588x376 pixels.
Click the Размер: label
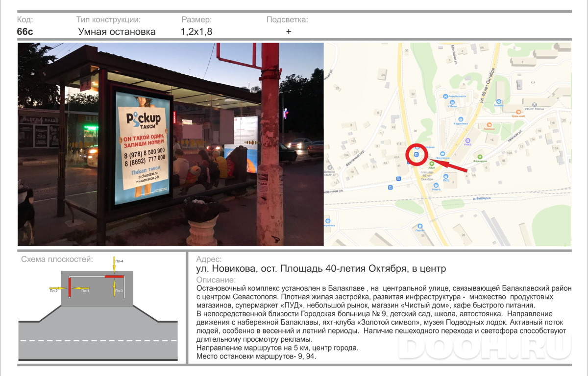point(197,20)
